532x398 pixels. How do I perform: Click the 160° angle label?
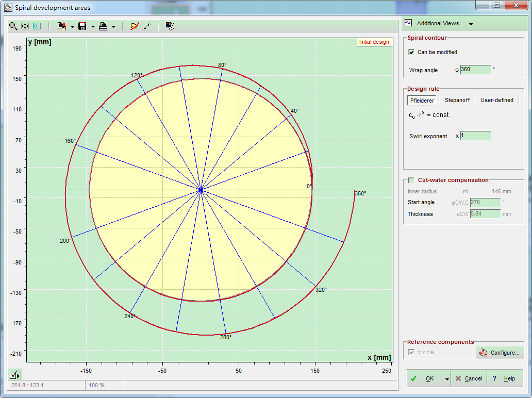click(x=70, y=141)
